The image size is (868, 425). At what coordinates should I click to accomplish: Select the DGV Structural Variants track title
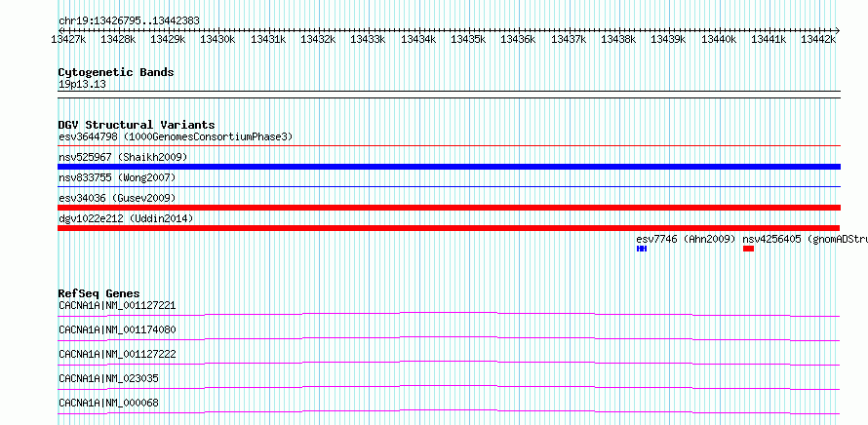coord(137,125)
